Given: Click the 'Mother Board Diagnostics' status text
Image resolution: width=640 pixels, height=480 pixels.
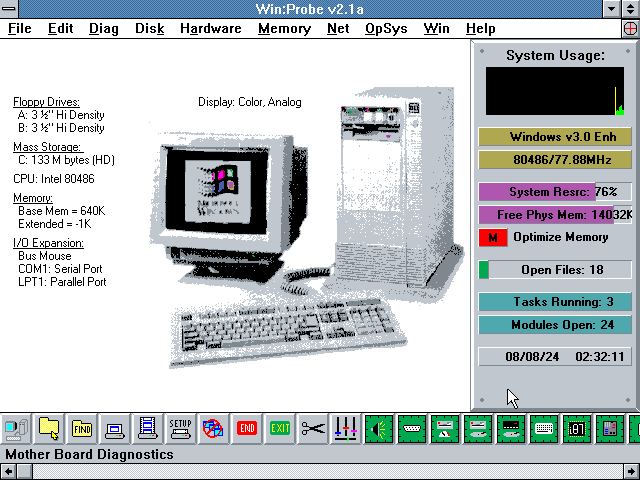Looking at the screenshot, I should tap(89, 454).
